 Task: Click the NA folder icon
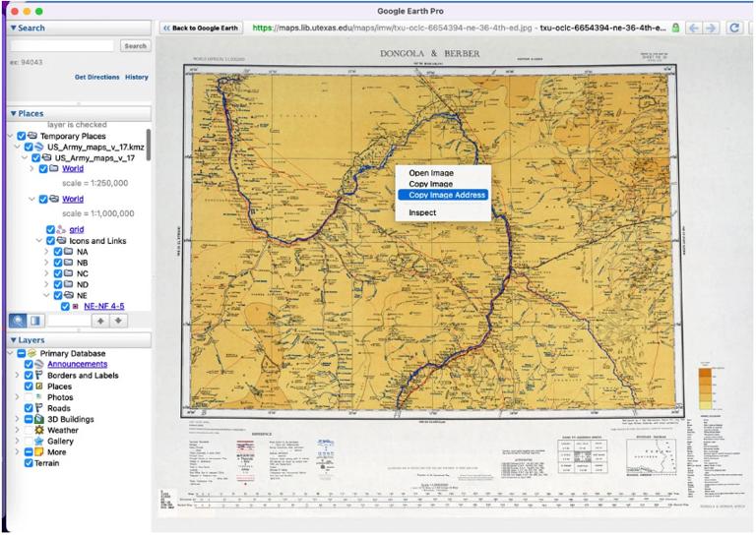[x=69, y=252]
